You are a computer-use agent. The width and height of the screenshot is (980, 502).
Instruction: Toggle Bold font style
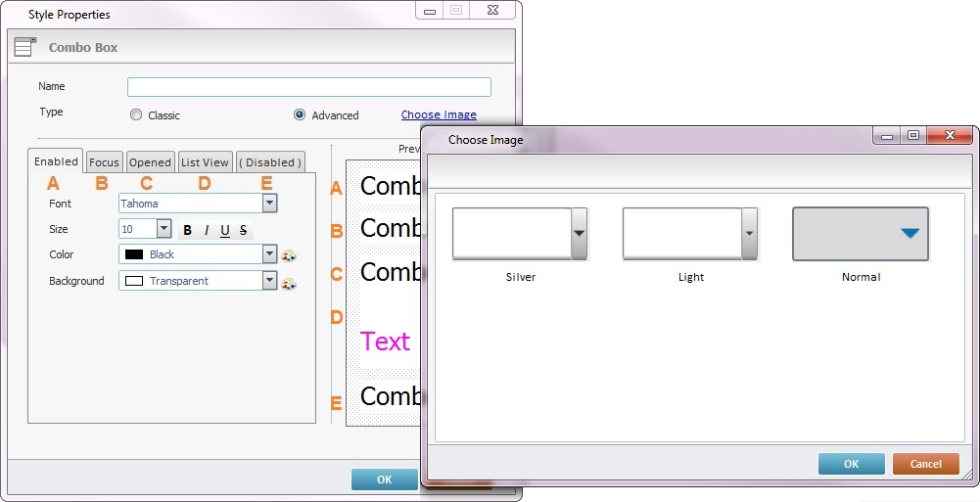(187, 230)
